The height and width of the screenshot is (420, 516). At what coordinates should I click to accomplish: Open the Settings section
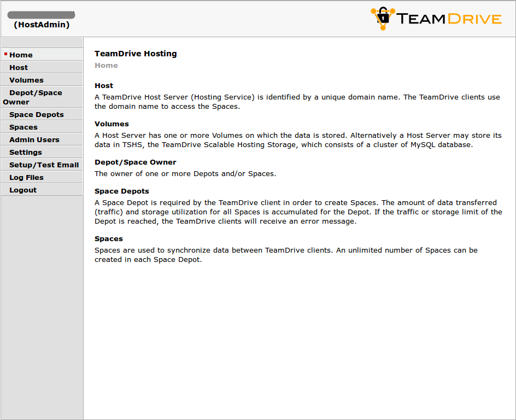tap(24, 151)
